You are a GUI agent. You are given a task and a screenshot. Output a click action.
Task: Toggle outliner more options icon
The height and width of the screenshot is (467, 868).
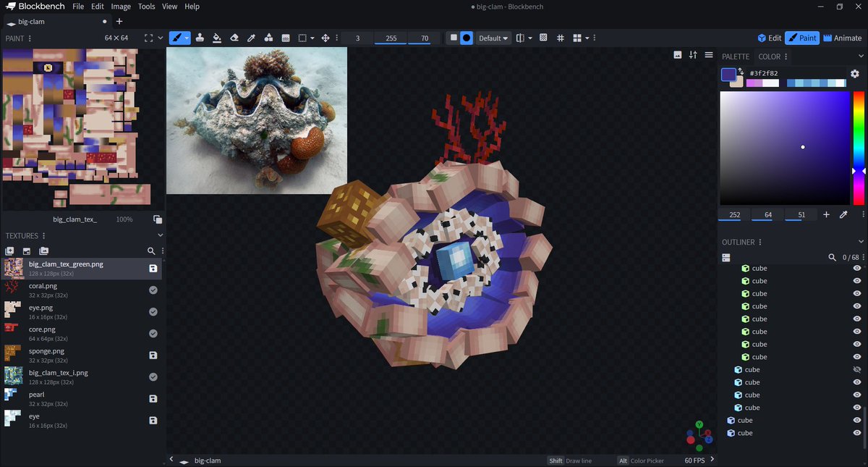point(726,257)
